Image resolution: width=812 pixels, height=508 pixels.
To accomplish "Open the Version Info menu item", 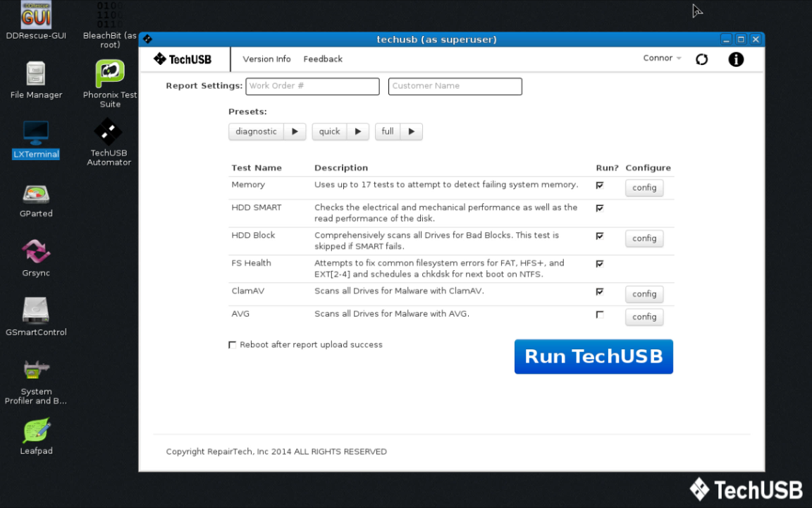I will (266, 59).
